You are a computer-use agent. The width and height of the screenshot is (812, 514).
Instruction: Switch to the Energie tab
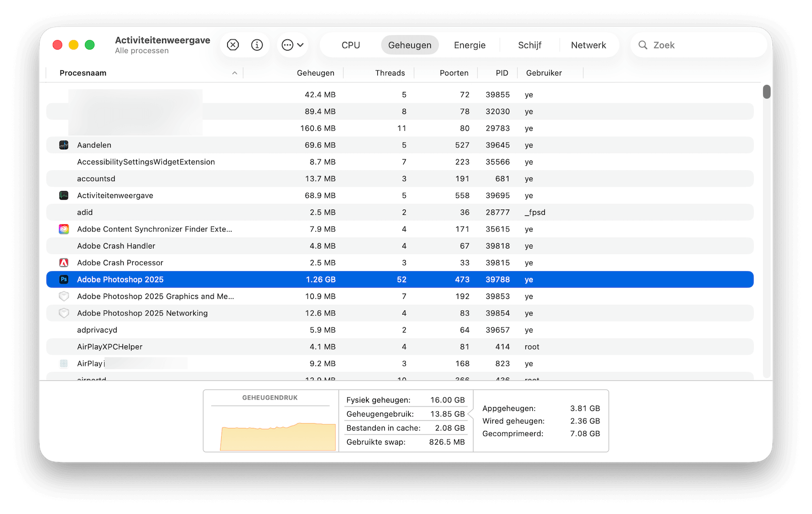[470, 45]
